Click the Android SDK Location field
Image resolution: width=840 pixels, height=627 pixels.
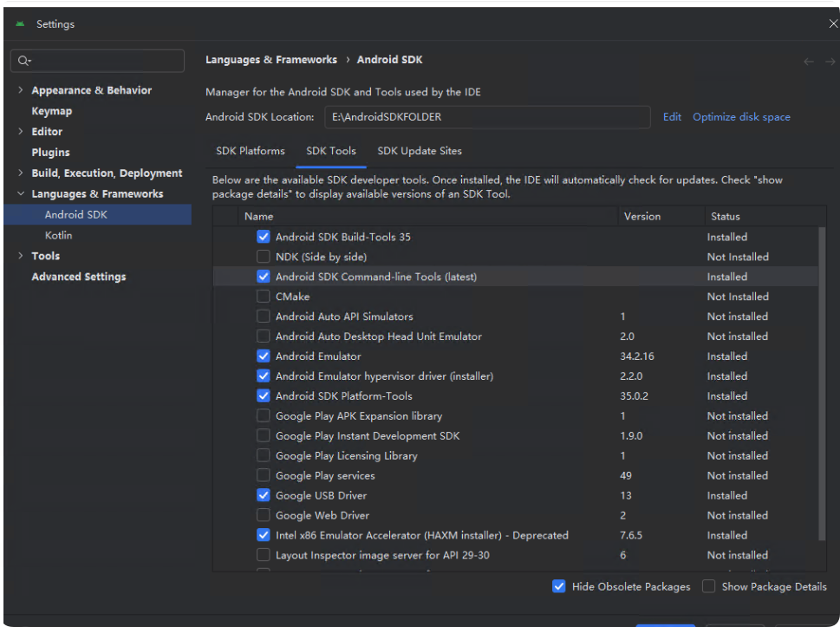487,117
